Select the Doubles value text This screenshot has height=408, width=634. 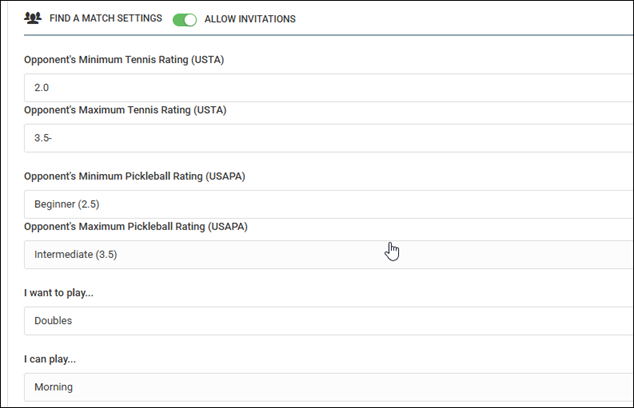coord(53,321)
